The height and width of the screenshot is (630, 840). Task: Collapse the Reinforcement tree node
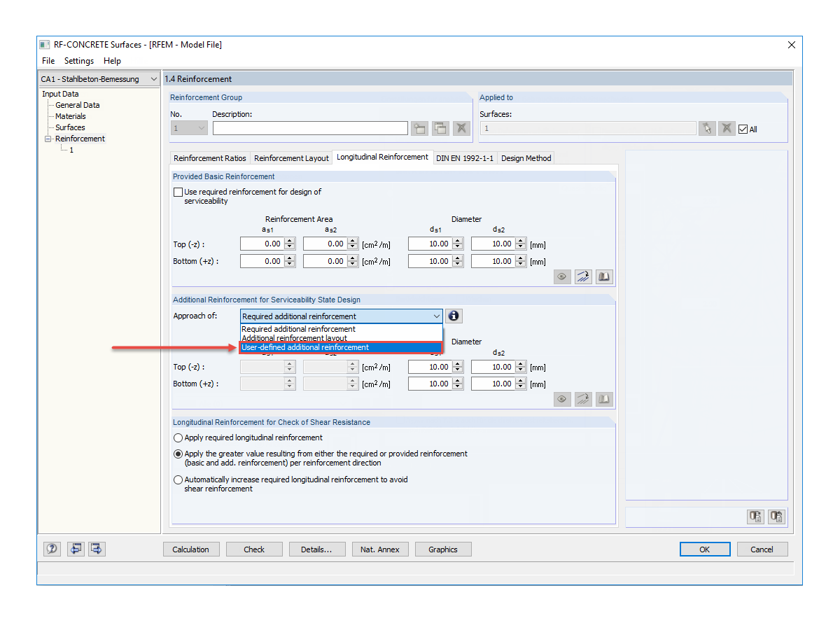[x=48, y=139]
